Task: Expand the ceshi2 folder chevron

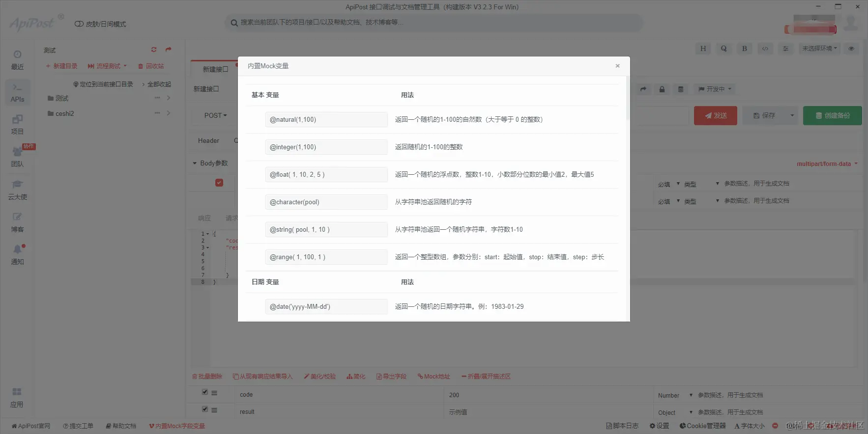Action: point(169,113)
